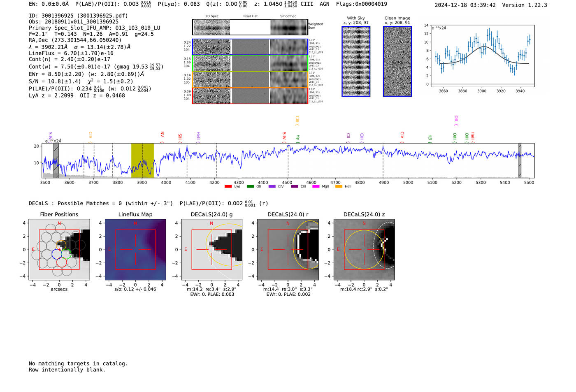Click the violet CIV legend swatch
Viewport: 576px width, 392px height.
tap(272, 187)
